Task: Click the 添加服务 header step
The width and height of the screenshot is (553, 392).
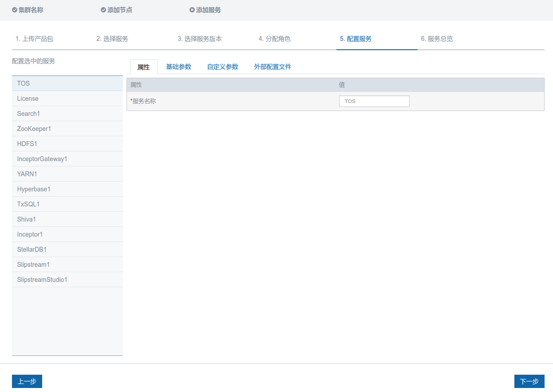Action: coord(205,10)
